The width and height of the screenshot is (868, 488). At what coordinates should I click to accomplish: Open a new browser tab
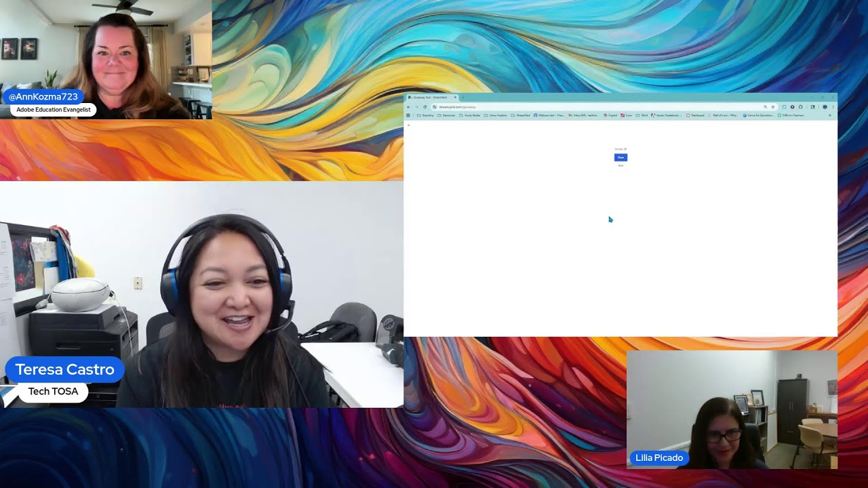click(x=463, y=97)
